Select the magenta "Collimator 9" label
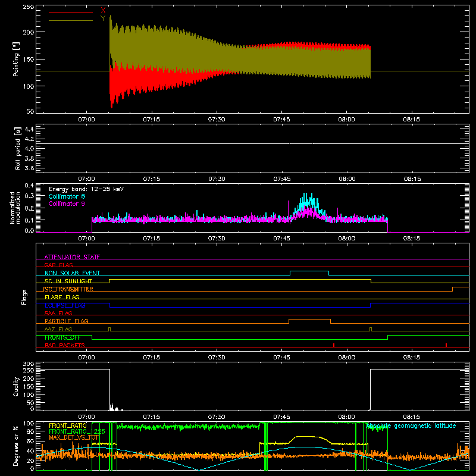Image resolution: width=476 pixels, height=476 pixels. click(x=67, y=203)
